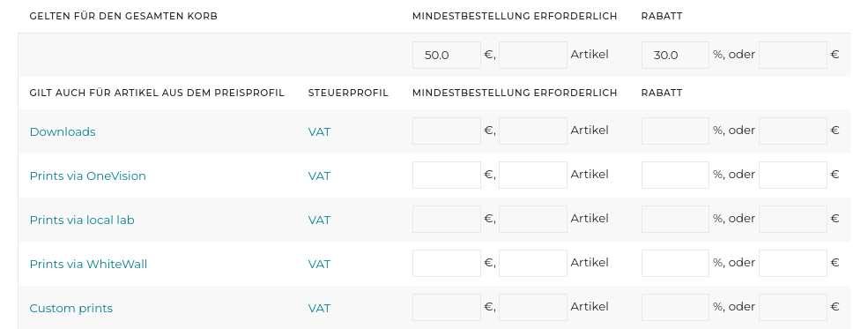Click OneVision euro discount amount field
Image resolution: width=868 pixels, height=329 pixels.
(x=793, y=175)
